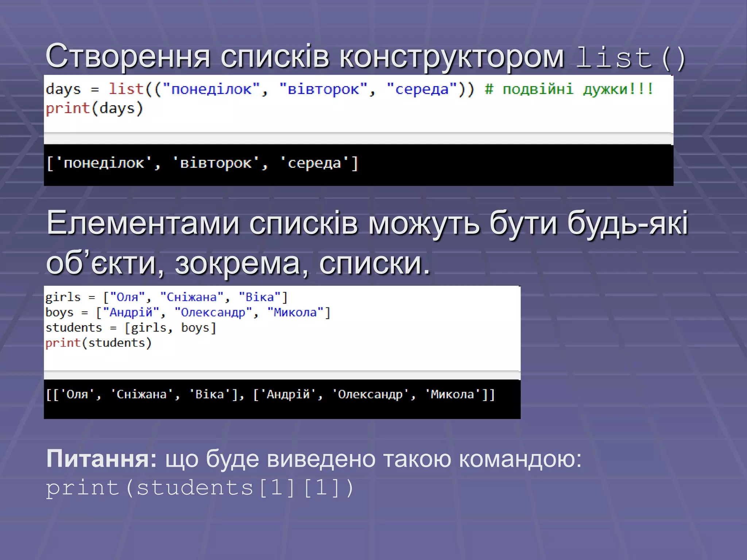This screenshot has width=747, height=560.
Task: Click the 'print(days)' code line
Action: [94, 109]
